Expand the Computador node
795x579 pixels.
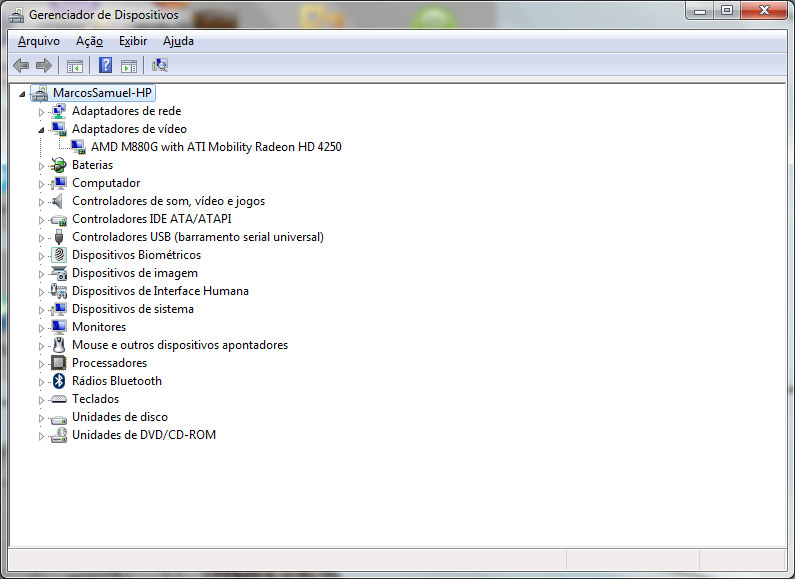click(42, 184)
